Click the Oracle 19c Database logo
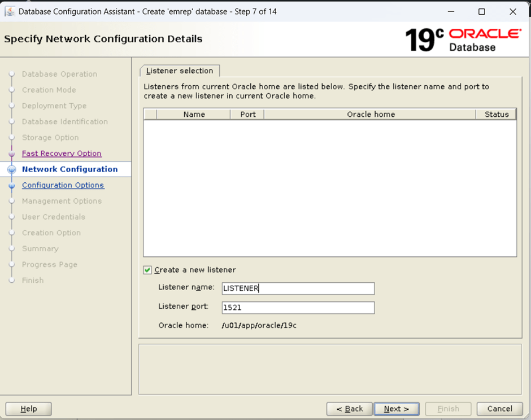The image size is (531, 420). pos(463,39)
